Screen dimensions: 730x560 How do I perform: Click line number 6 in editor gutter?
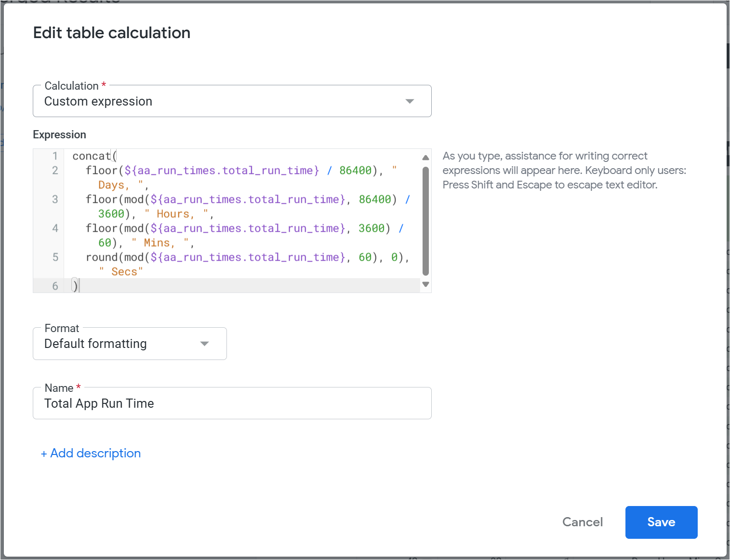click(55, 286)
